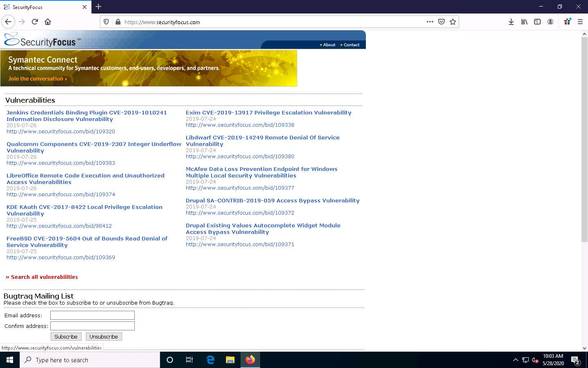Image resolution: width=588 pixels, height=368 pixels.
Task: Click Search all vulnerabilities link
Action: 42,277
